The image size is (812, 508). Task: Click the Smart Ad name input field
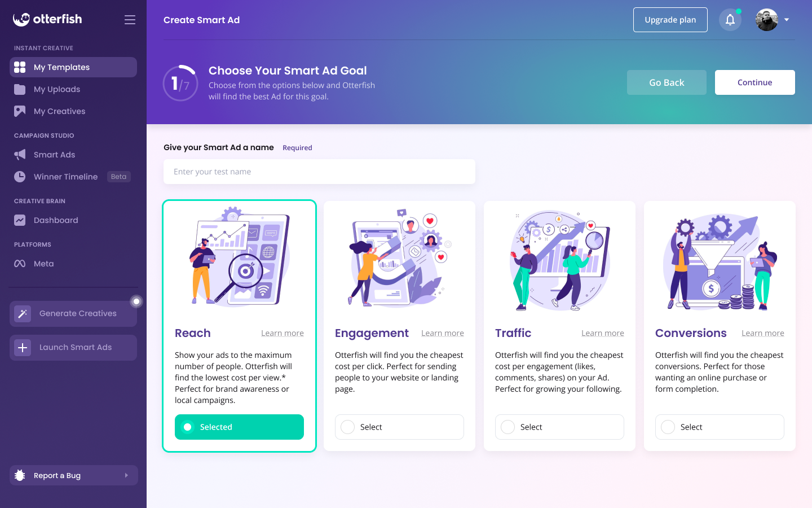pyautogui.click(x=319, y=172)
